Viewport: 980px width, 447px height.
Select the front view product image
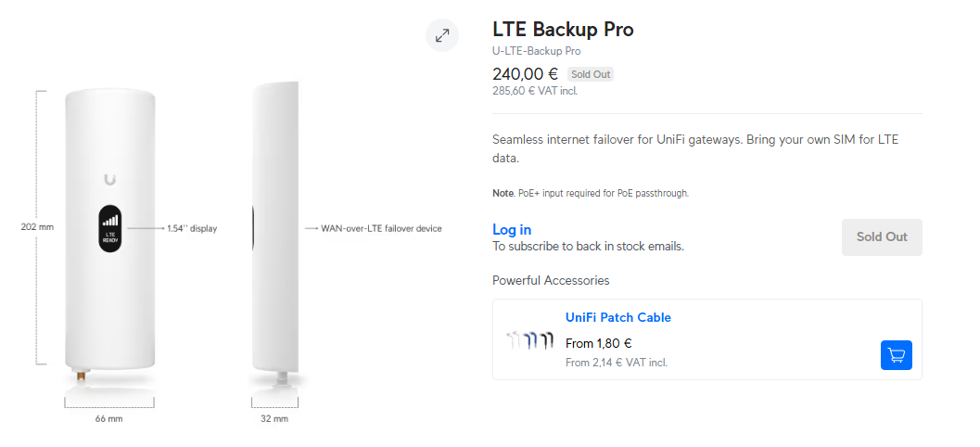coord(110,232)
